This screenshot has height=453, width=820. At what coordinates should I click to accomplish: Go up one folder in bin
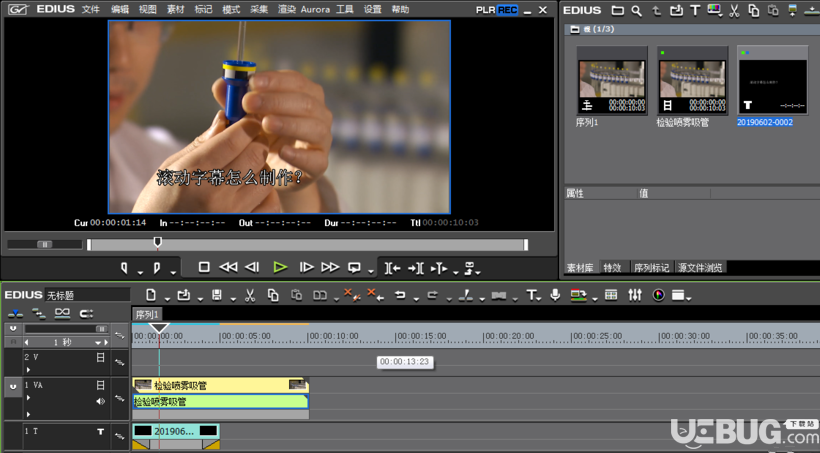tap(656, 10)
